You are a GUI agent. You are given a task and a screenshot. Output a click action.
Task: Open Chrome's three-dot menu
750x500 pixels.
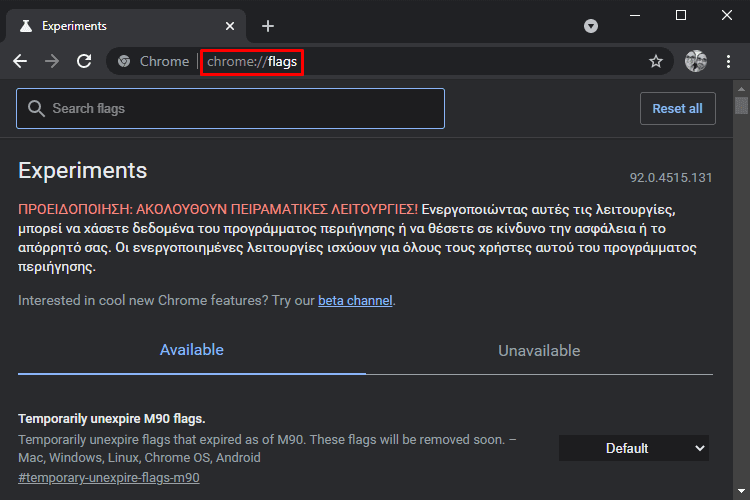tap(728, 61)
